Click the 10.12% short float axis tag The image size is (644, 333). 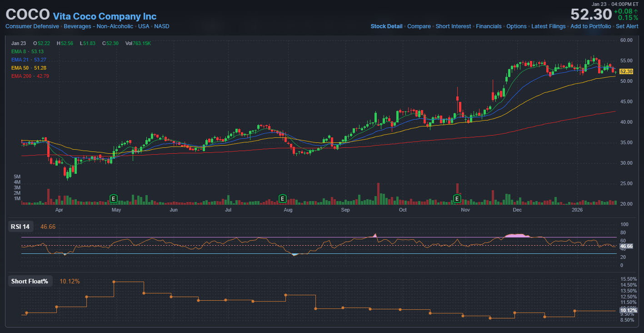click(x=628, y=310)
